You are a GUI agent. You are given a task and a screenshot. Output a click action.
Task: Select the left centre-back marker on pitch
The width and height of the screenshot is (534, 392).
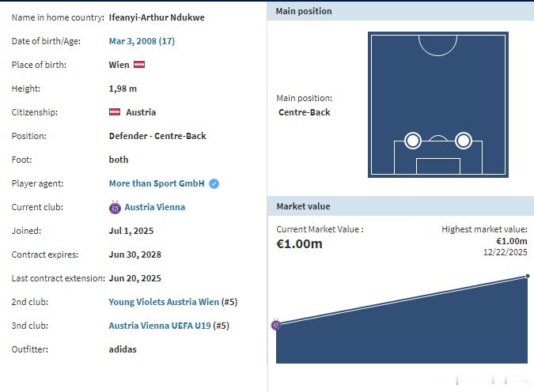(413, 141)
